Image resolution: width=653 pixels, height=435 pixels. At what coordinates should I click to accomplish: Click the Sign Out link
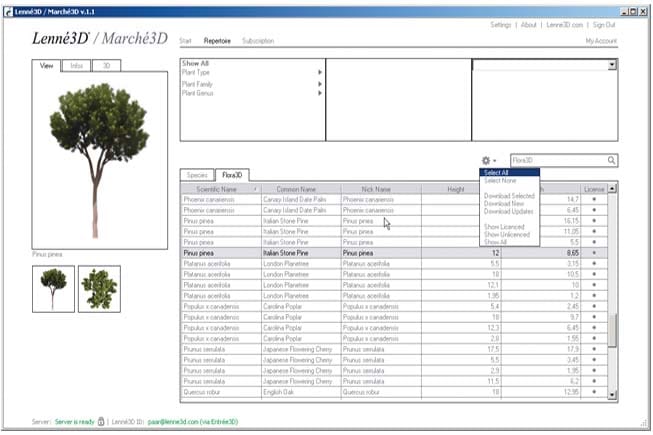(604, 25)
